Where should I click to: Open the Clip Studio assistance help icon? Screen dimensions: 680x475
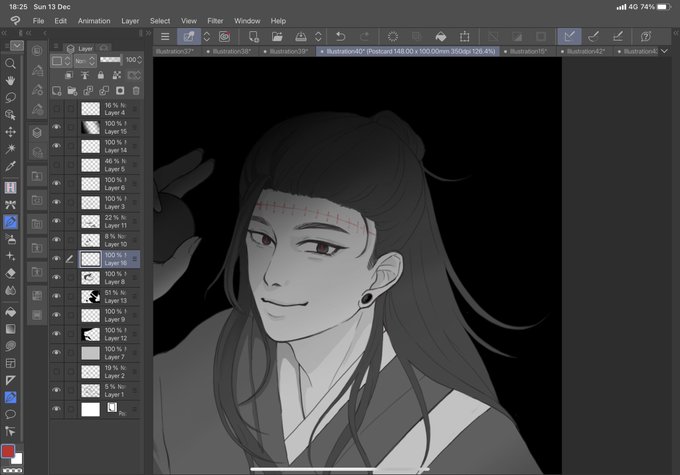646,37
